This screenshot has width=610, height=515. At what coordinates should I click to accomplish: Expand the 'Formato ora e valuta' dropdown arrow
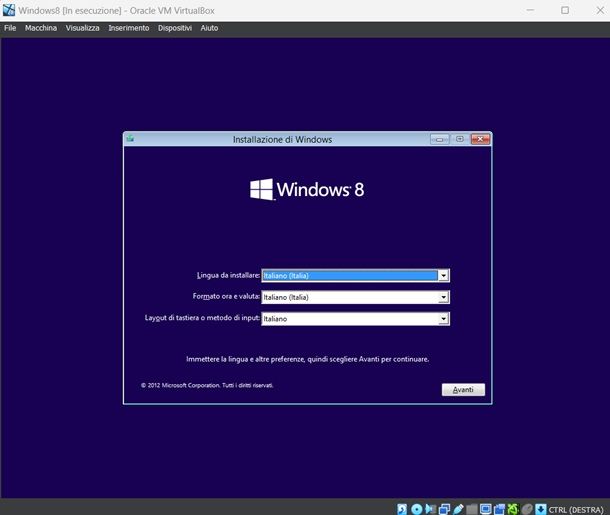[x=443, y=297]
